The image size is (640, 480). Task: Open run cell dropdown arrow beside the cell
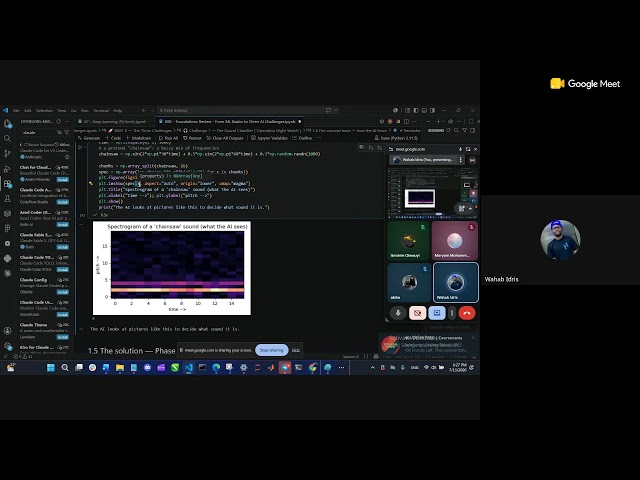[87, 147]
